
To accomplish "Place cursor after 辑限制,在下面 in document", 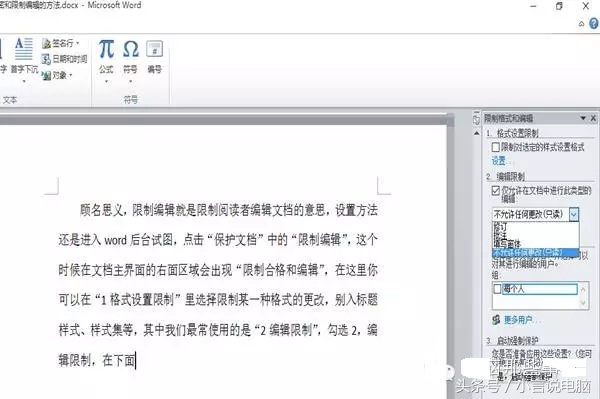I will (x=136, y=360).
